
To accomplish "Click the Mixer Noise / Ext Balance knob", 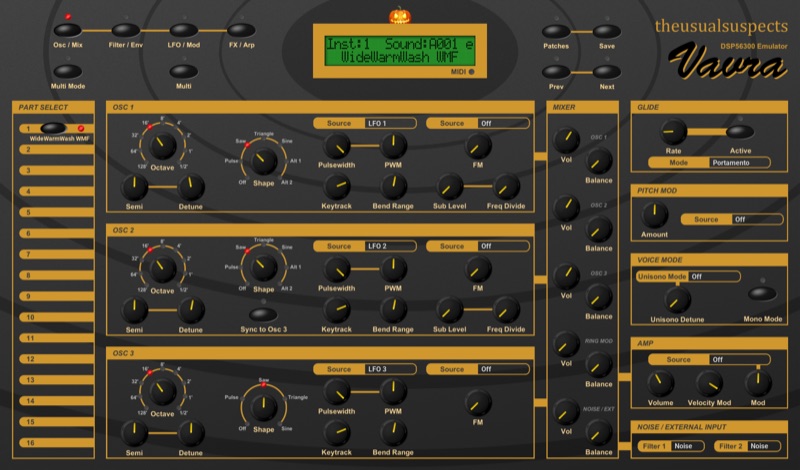I will tap(598, 433).
